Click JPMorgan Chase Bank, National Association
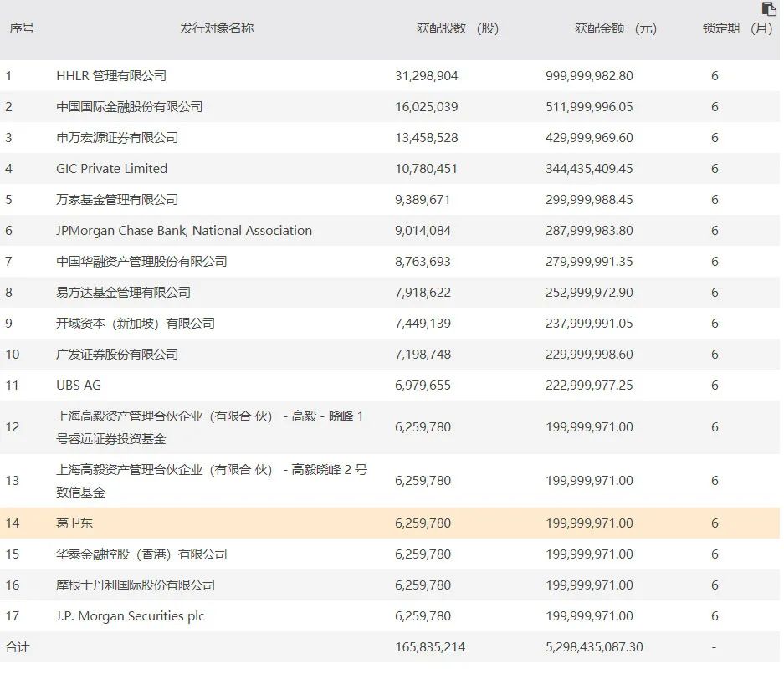The image size is (784, 674). coord(184,231)
